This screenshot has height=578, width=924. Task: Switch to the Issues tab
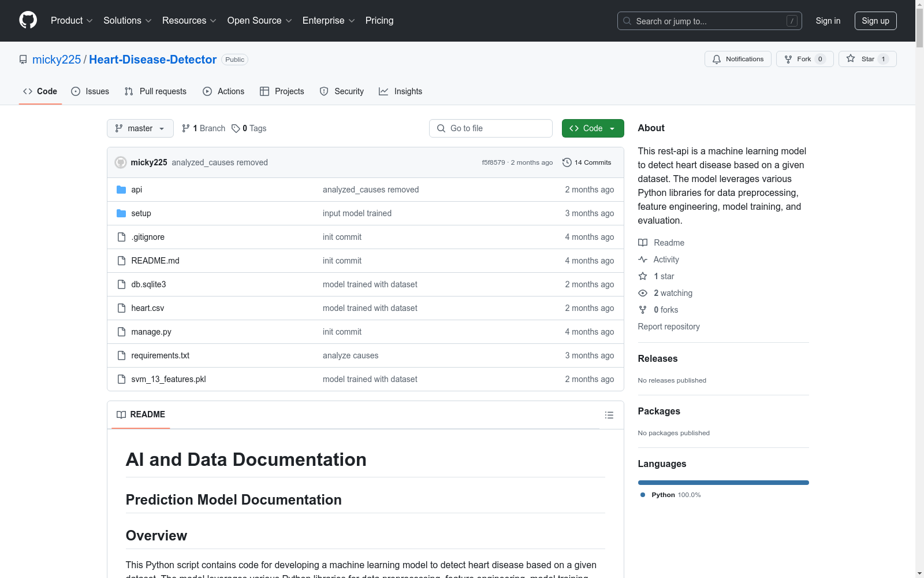(x=90, y=91)
